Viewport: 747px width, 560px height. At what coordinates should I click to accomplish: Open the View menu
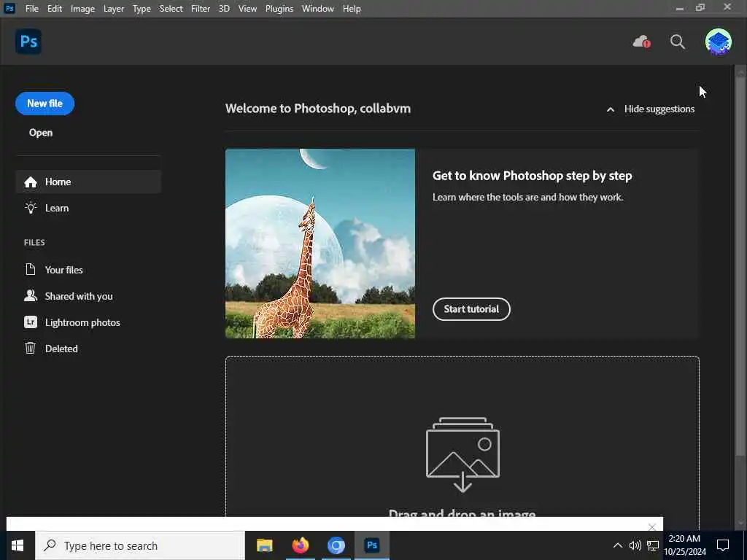pyautogui.click(x=248, y=9)
